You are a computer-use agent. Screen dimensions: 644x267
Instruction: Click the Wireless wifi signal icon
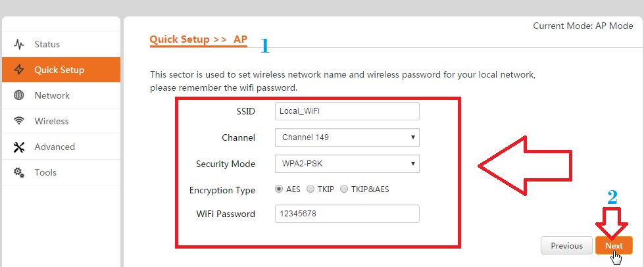click(19, 121)
